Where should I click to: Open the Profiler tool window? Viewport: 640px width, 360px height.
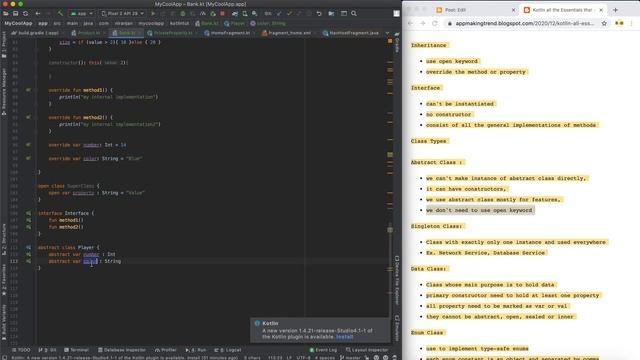[x=166, y=350]
